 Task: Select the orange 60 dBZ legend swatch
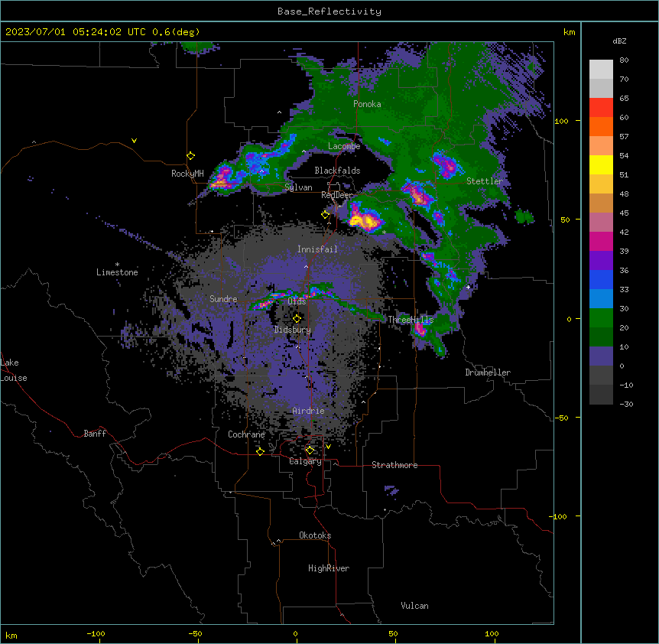point(601,126)
